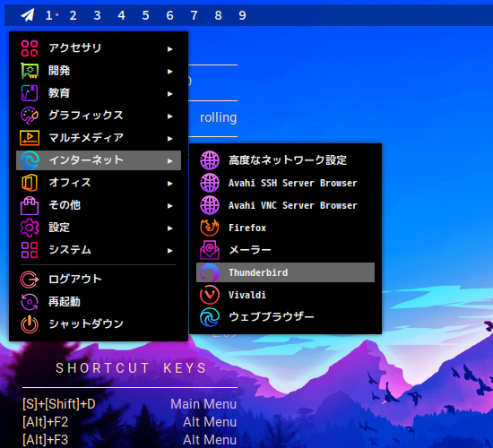Screen dimensions: 493x448
Task: Switch to workspace 7
Action: pyautogui.click(x=194, y=15)
